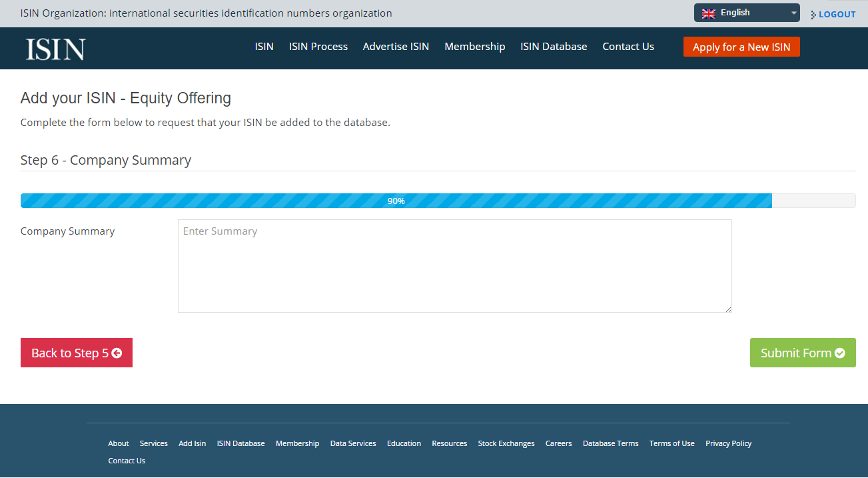
Task: Click Data Services in the footer
Action: [x=352, y=443]
